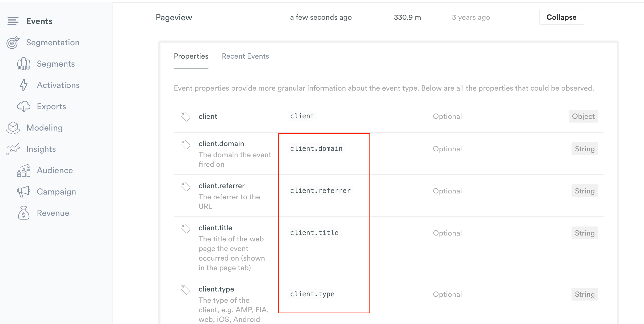Open the Exports page
The image size is (644, 324).
click(51, 106)
